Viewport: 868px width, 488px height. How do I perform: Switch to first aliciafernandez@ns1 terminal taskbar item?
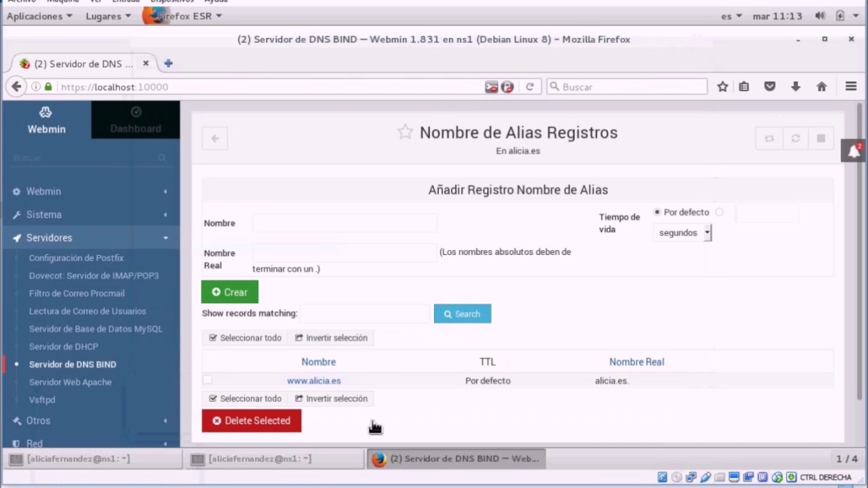point(92,459)
